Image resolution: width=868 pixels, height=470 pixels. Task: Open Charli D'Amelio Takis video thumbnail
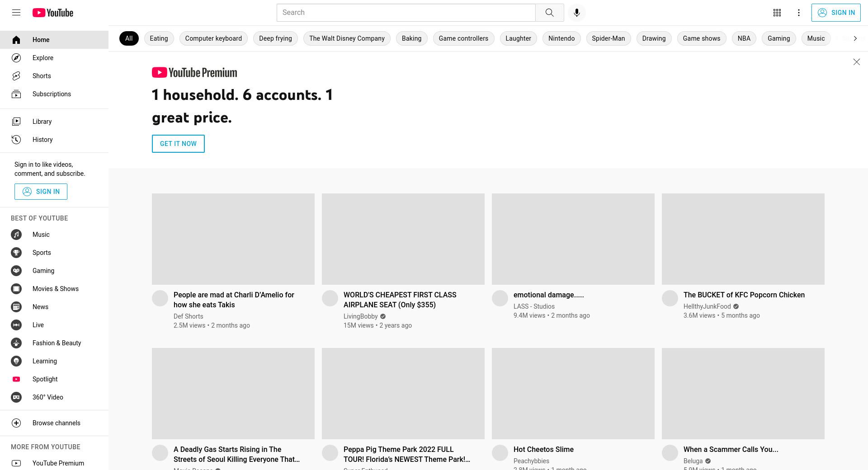[x=233, y=239]
